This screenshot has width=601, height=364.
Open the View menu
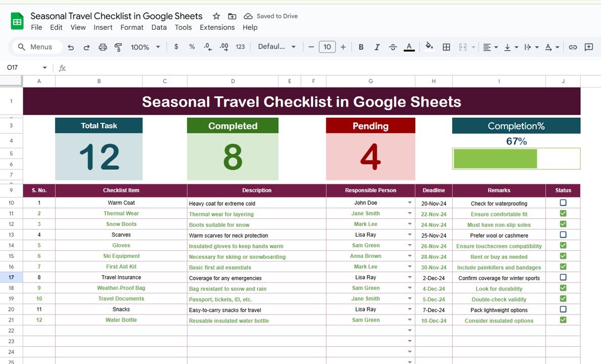point(78,27)
